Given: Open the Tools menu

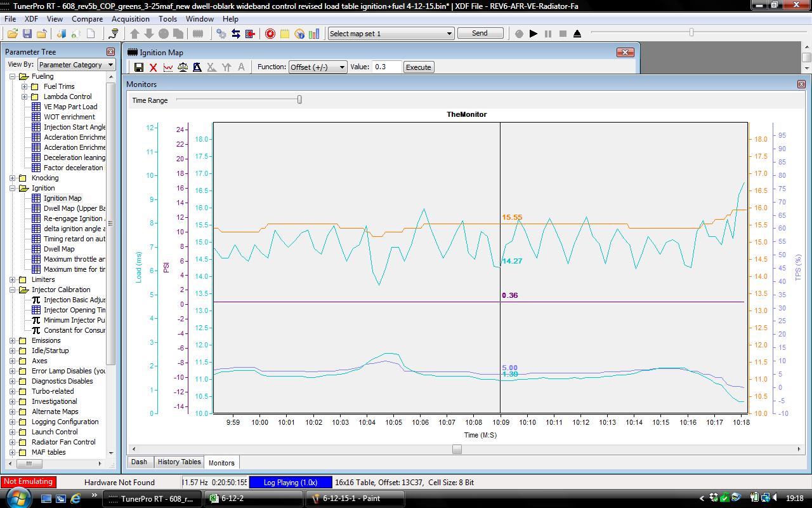Looking at the screenshot, I should (168, 19).
